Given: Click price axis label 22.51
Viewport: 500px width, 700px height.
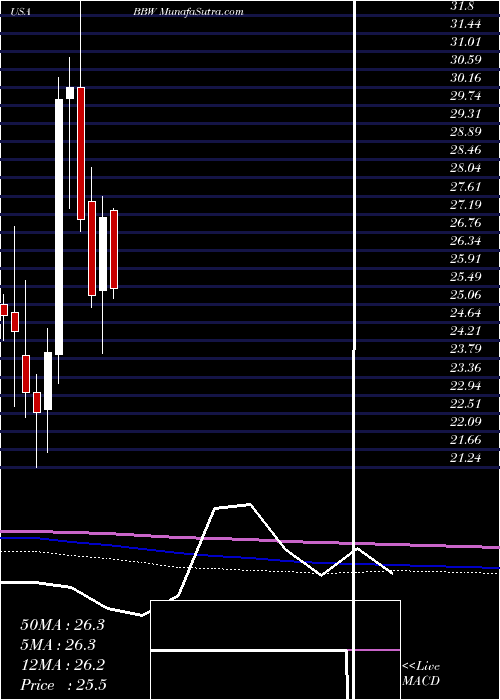Looking at the screenshot, I should coord(466,404).
